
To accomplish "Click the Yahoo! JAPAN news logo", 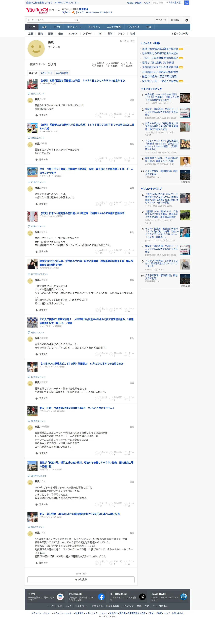I will 43,11.
